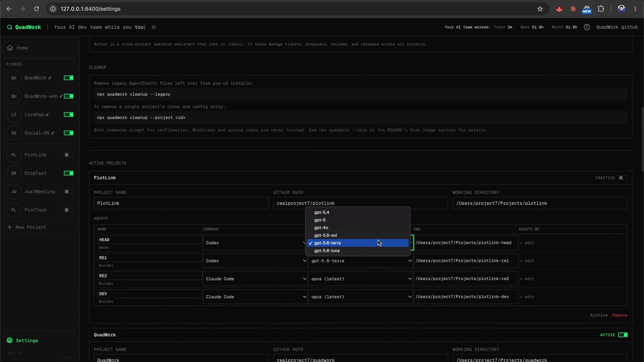Toggle the QuadWork-web sidebar switch
Image resolution: width=644 pixels, height=362 pixels.
tap(68, 96)
